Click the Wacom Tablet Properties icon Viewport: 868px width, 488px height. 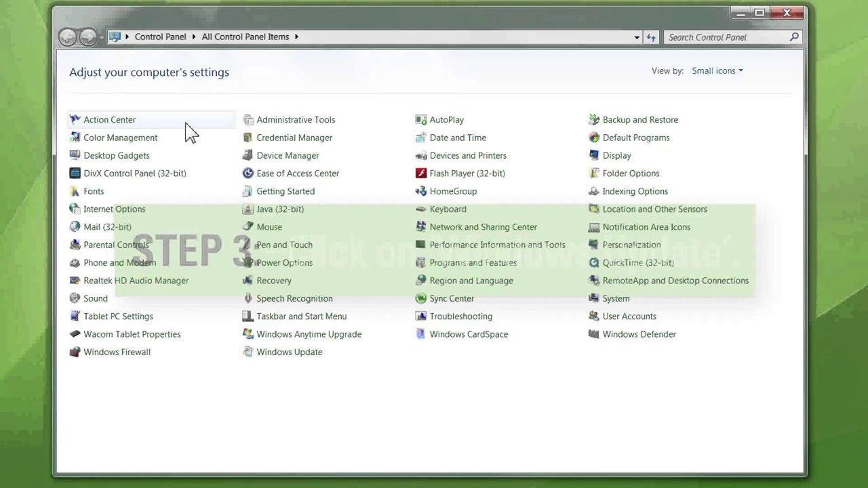tap(75, 334)
